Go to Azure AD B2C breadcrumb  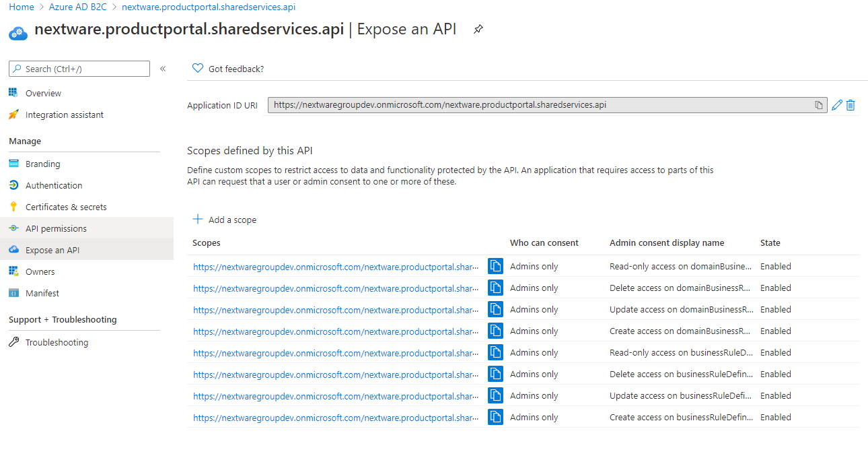click(77, 7)
